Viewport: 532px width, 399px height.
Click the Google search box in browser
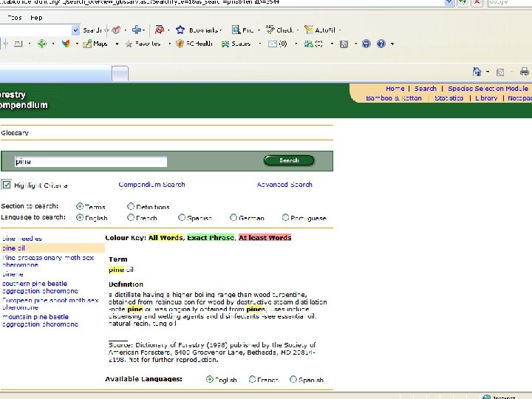509,2
